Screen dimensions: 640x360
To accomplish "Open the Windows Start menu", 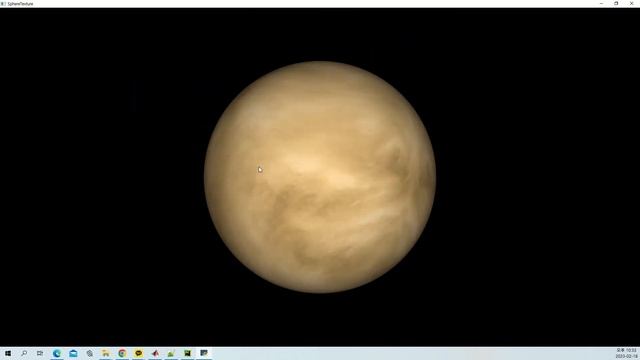I will coord(8,353).
